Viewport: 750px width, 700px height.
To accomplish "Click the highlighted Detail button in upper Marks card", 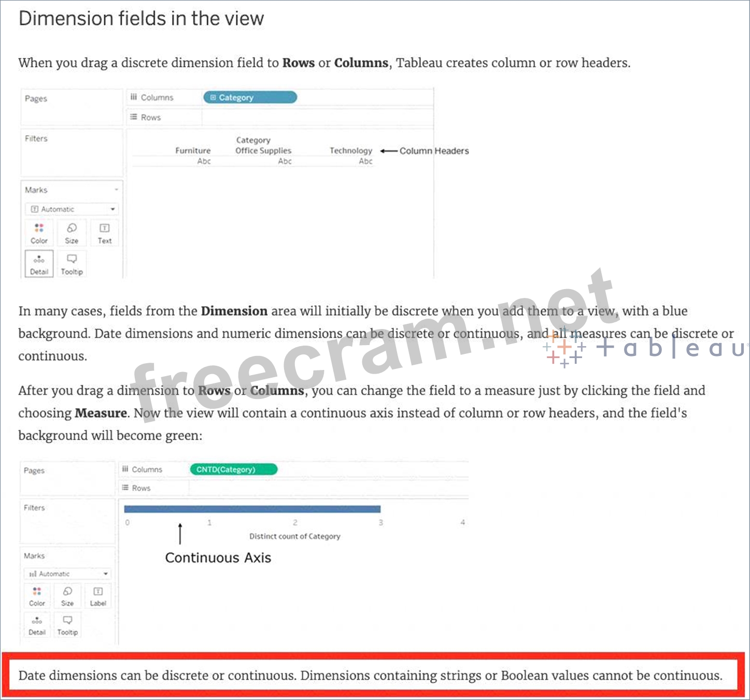I will [39, 264].
